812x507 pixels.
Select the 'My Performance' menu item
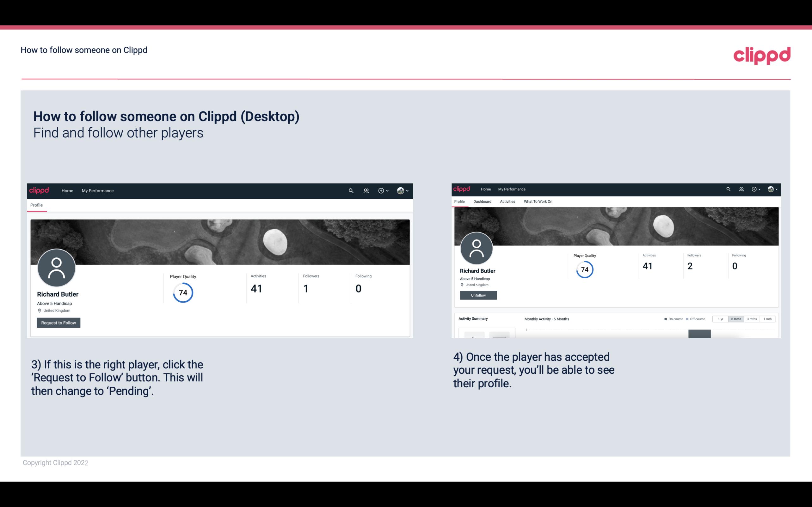(98, 190)
